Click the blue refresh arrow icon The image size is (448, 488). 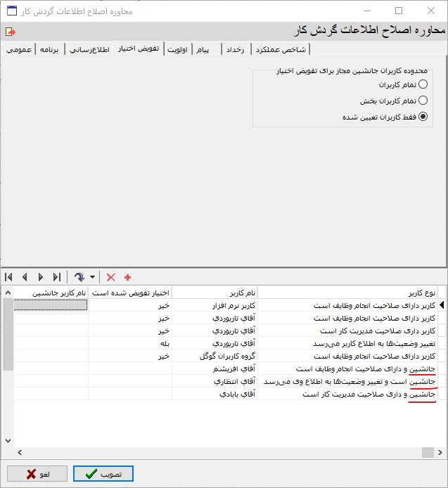(x=79, y=277)
